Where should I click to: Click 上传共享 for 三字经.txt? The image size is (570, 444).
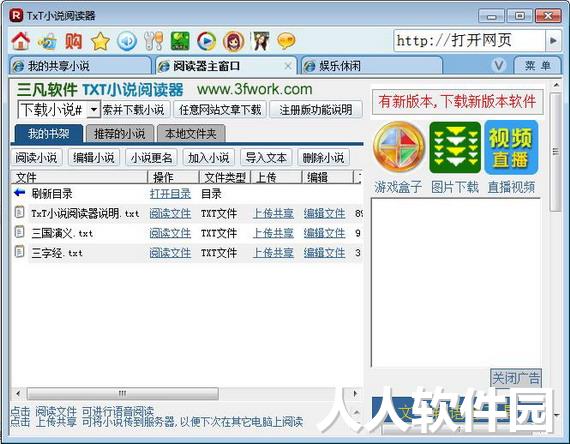(273, 252)
